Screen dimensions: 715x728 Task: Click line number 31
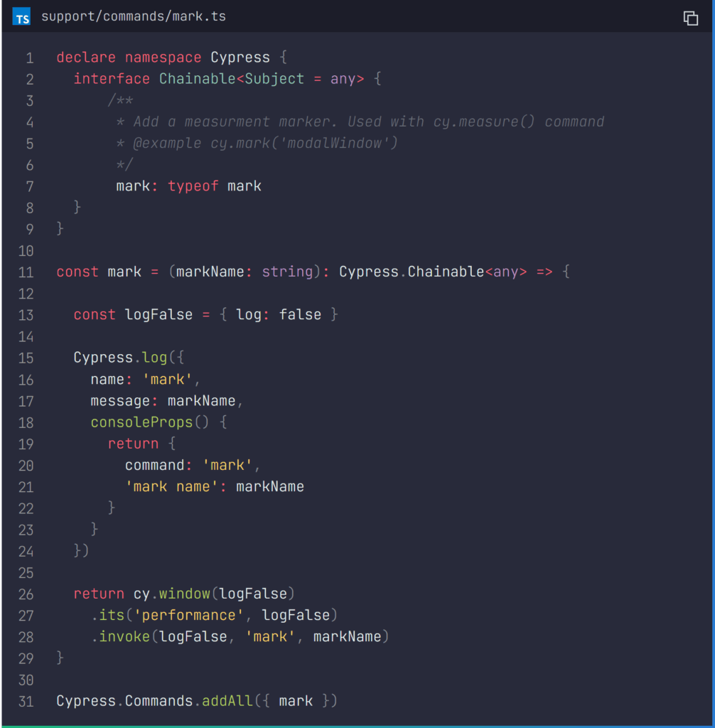26,701
